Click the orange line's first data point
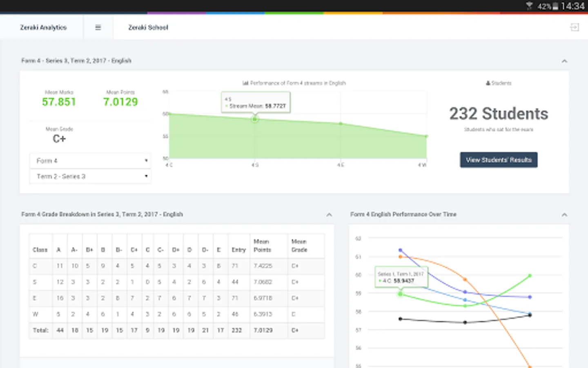Image resolution: width=588 pixels, height=368 pixels. pyautogui.click(x=400, y=257)
